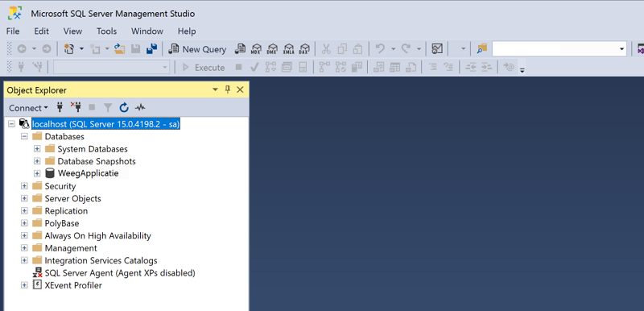The image size is (644, 311).
Task: Open the Edit menu
Action: (x=42, y=31)
